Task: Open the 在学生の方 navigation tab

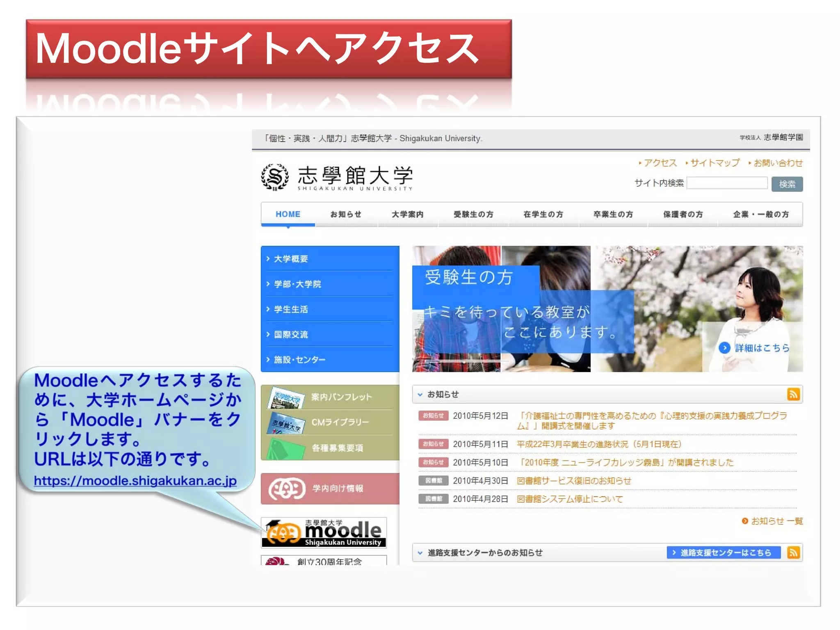Action: tap(543, 214)
